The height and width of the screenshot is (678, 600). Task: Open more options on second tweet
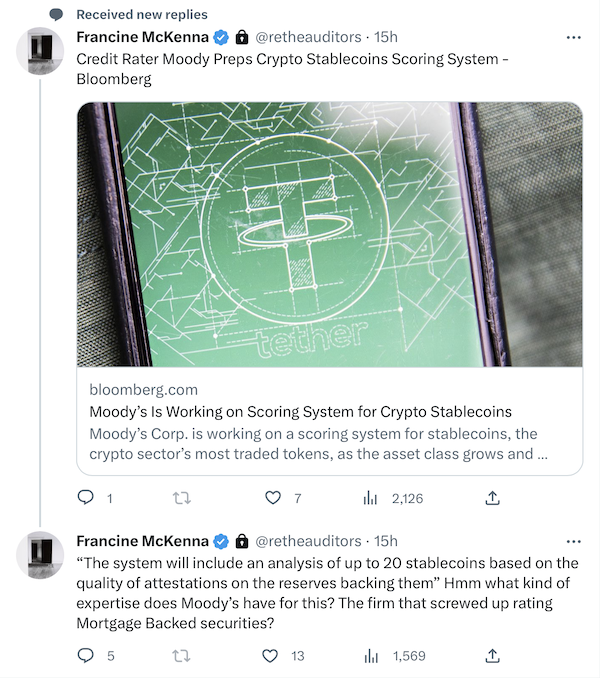[573, 541]
